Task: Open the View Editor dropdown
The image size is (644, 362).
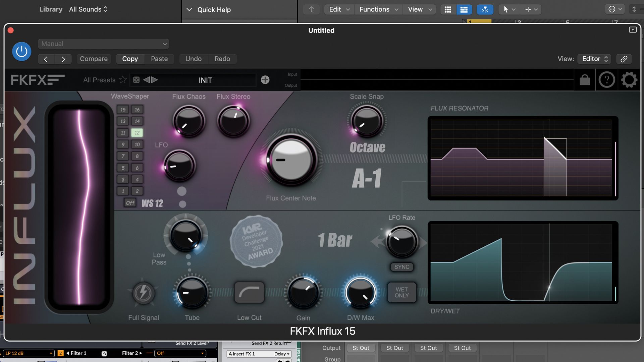Action: point(594,59)
